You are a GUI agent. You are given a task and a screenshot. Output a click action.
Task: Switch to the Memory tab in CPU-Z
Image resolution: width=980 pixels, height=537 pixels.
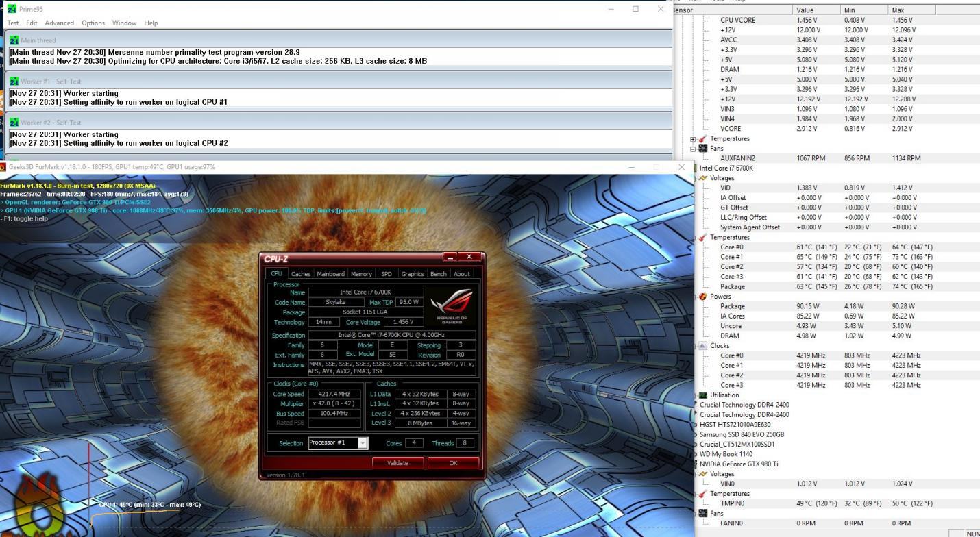coord(361,274)
